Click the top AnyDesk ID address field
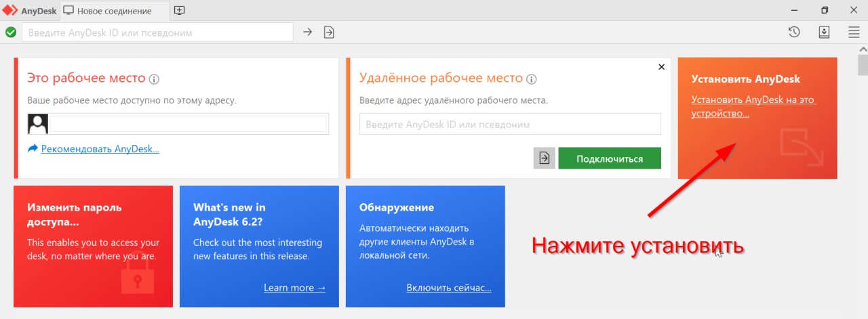868x319 pixels. [x=157, y=32]
